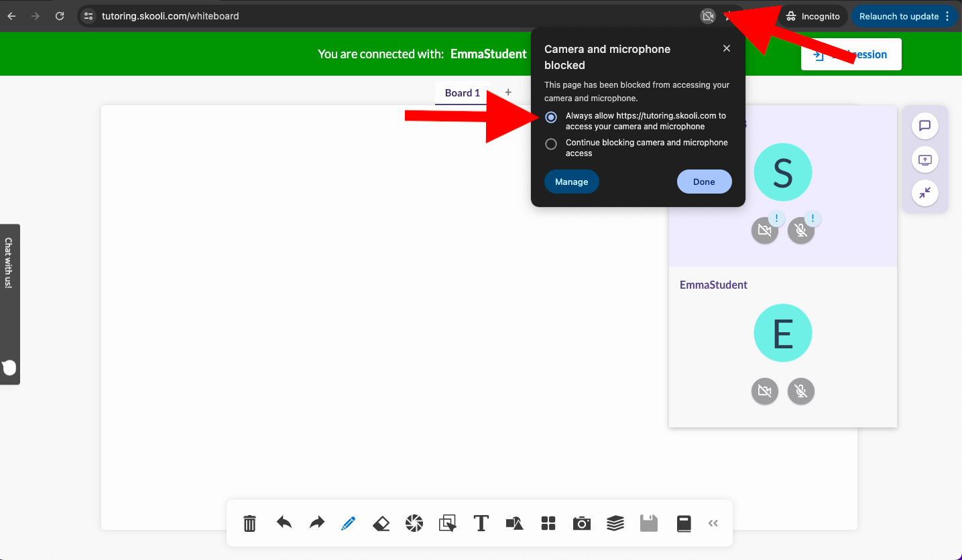Click the camera snapshot icon

click(582, 523)
